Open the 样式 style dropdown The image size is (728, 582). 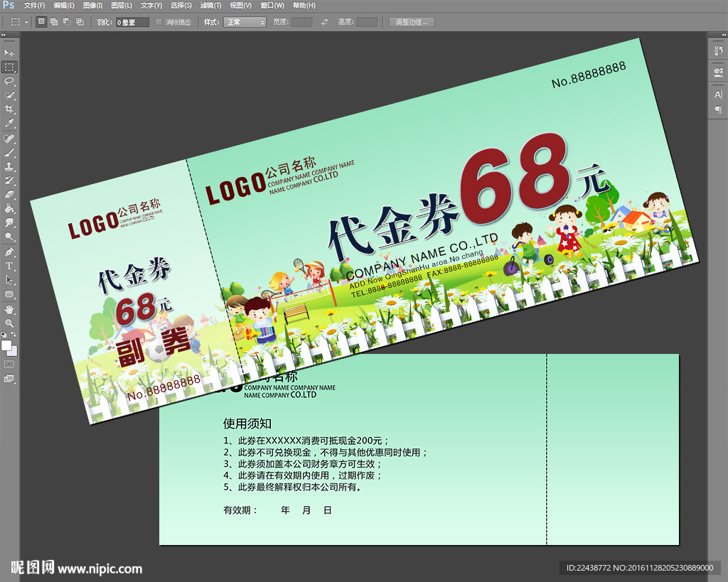click(245, 22)
